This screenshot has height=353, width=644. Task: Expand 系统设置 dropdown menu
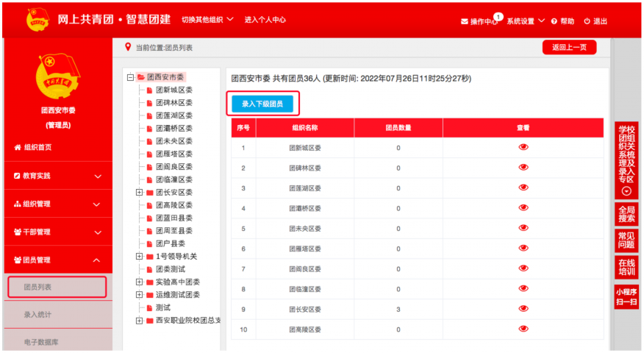pos(525,21)
